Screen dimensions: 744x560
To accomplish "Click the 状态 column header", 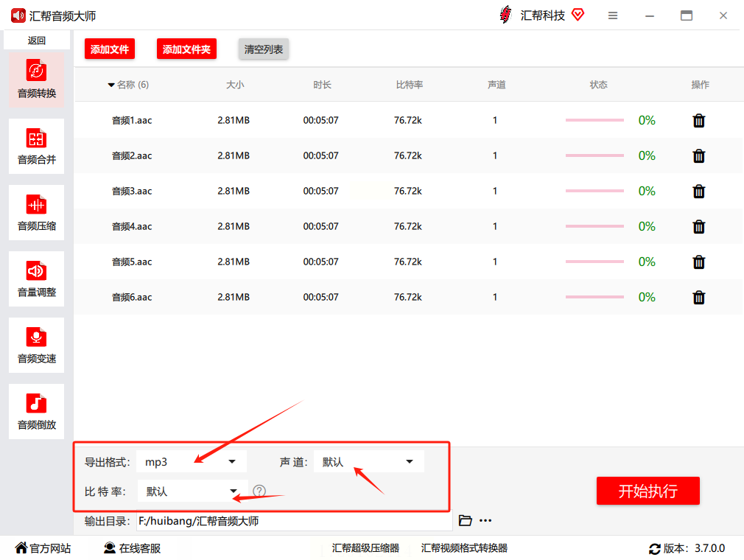I will pos(598,85).
